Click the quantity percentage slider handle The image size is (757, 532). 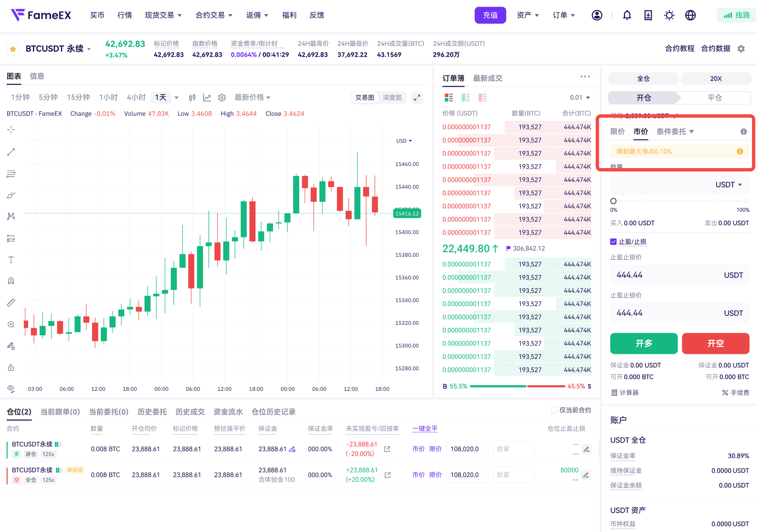613,201
